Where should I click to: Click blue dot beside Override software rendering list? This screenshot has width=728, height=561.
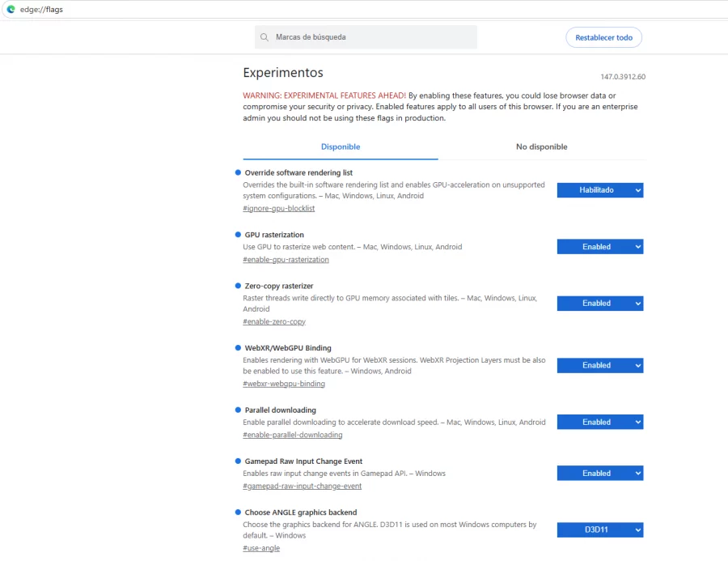click(238, 172)
